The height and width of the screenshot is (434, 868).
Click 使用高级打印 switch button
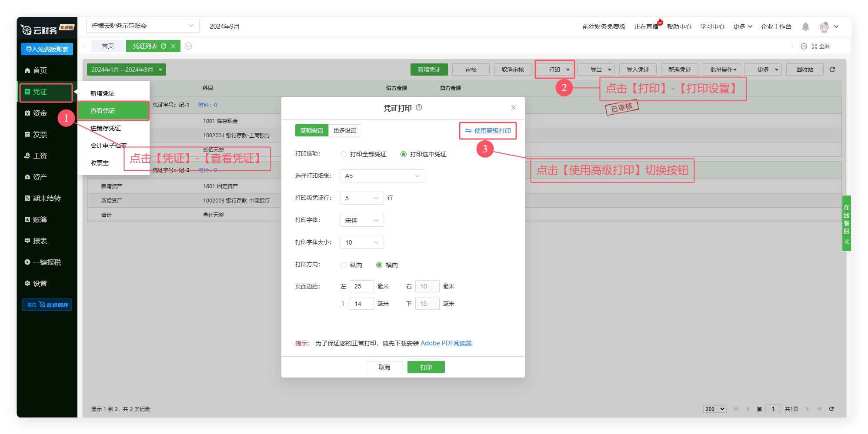[x=488, y=131]
